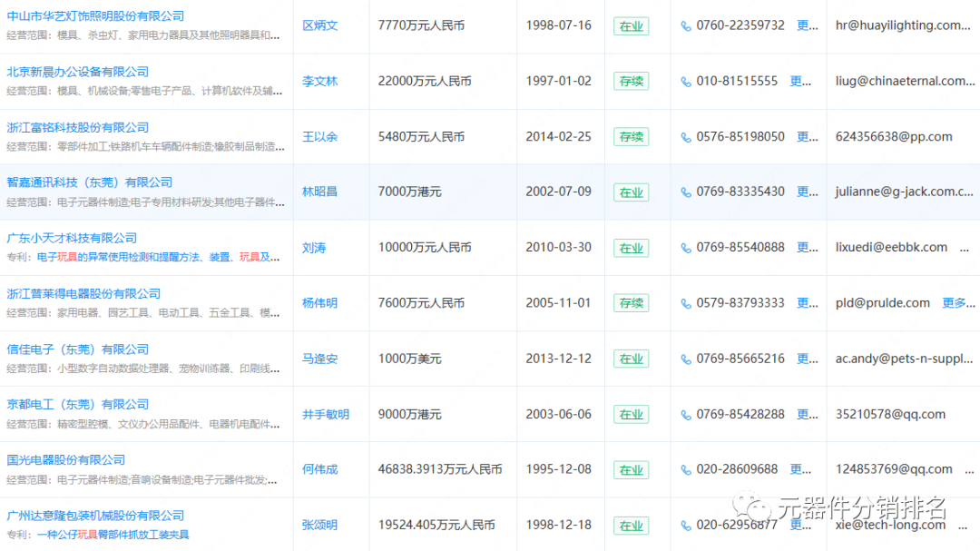
Task: Open legal representative 区炳文
Action: [x=320, y=25]
